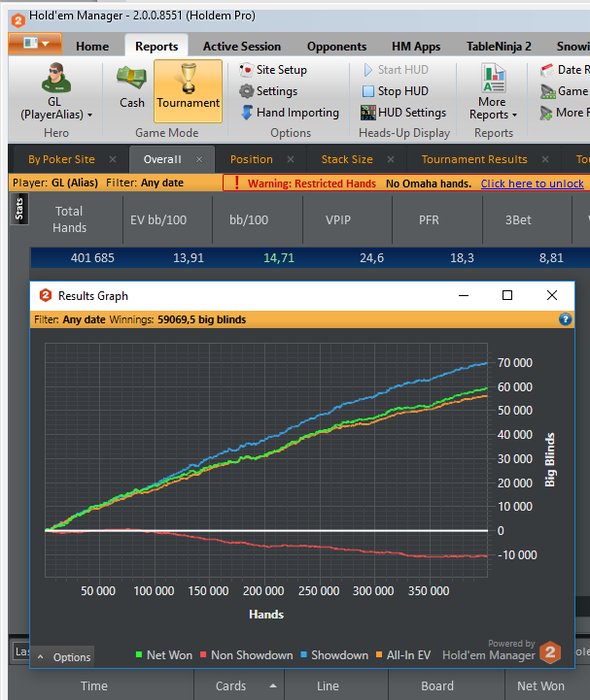The image size is (590, 700).
Task: Expand the More Reports dropdown
Action: coord(493,92)
